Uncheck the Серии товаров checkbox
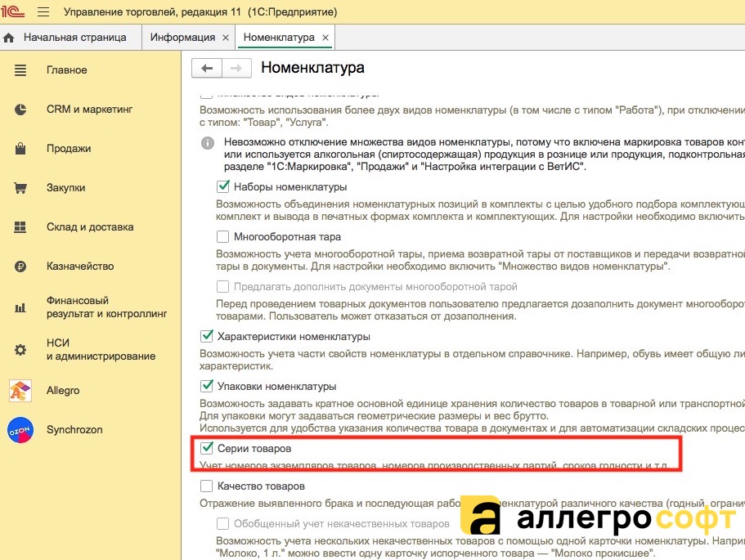This screenshot has width=745, height=560. 207,449
